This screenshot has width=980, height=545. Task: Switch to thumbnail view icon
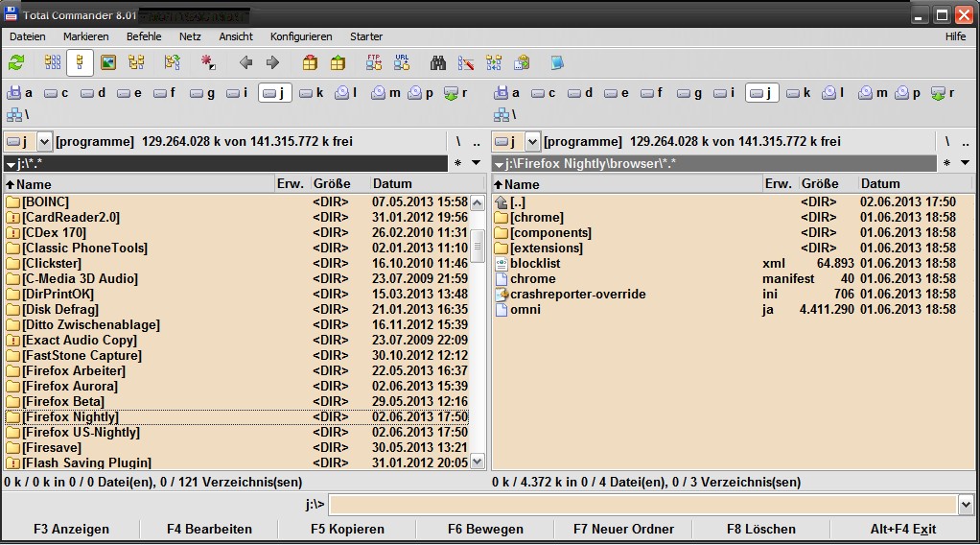[108, 63]
